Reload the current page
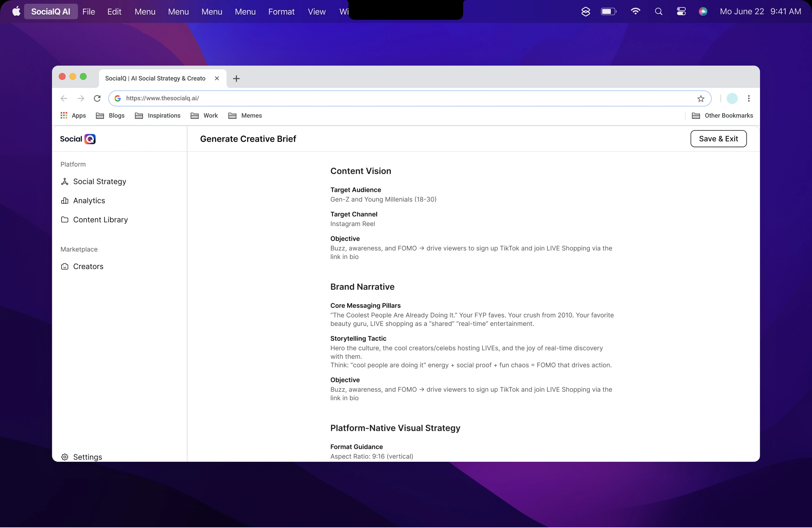 [97, 99]
